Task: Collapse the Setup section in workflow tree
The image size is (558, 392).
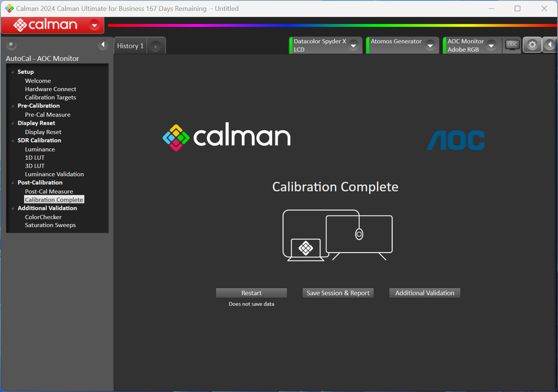Action: coord(13,72)
